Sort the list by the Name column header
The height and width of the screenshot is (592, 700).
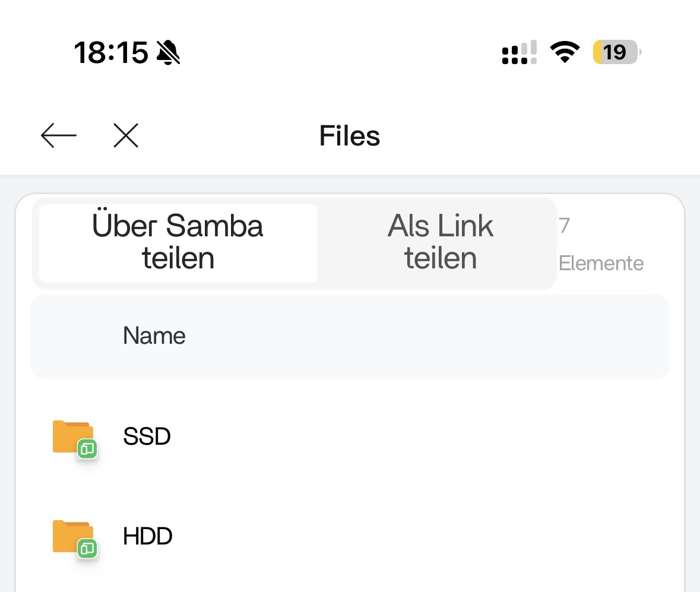tap(154, 336)
